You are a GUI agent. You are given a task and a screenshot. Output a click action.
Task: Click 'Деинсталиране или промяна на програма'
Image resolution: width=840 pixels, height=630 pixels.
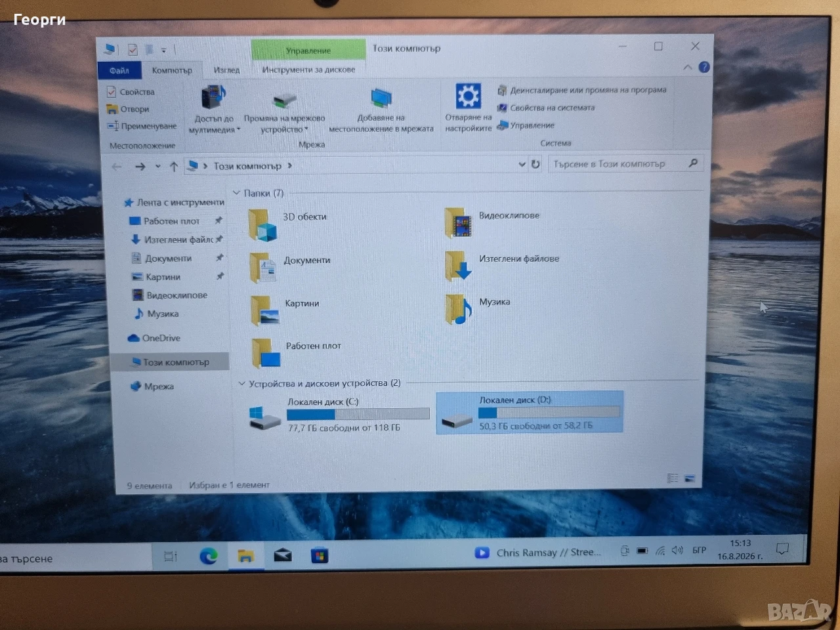coord(581,90)
